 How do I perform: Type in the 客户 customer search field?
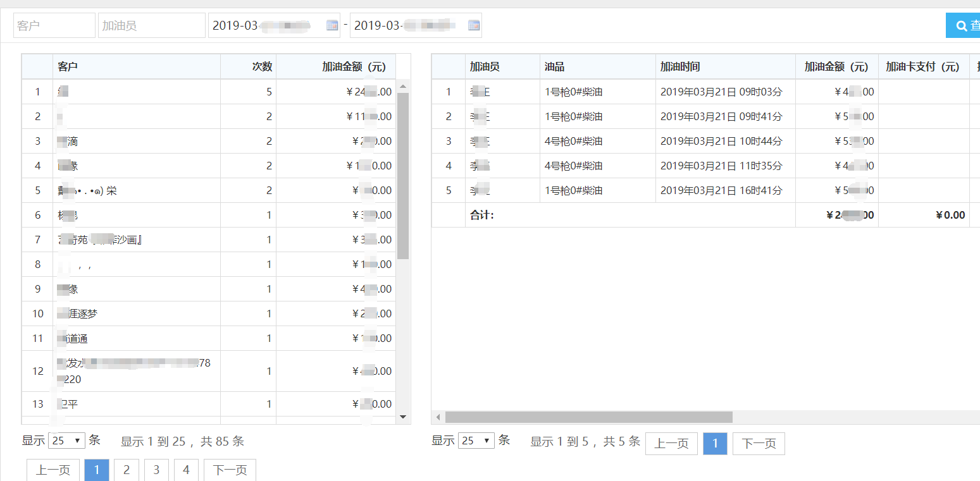[54, 25]
